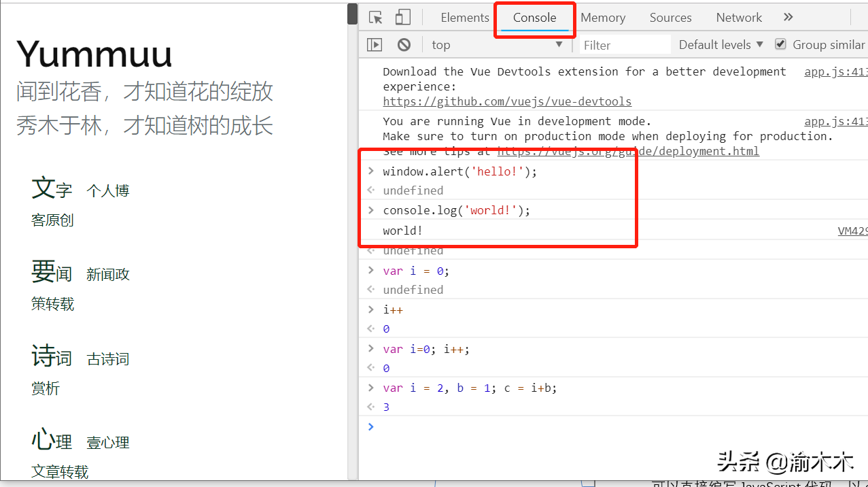
Task: Switch to the Elements tab
Action: 465,18
